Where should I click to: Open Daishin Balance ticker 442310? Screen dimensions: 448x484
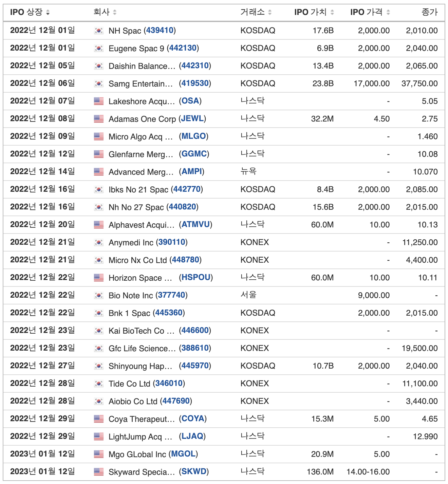(x=195, y=66)
